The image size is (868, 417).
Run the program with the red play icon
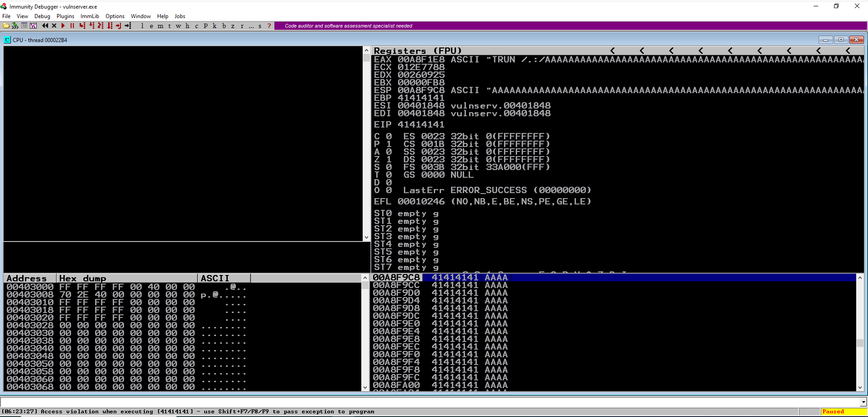[63, 26]
